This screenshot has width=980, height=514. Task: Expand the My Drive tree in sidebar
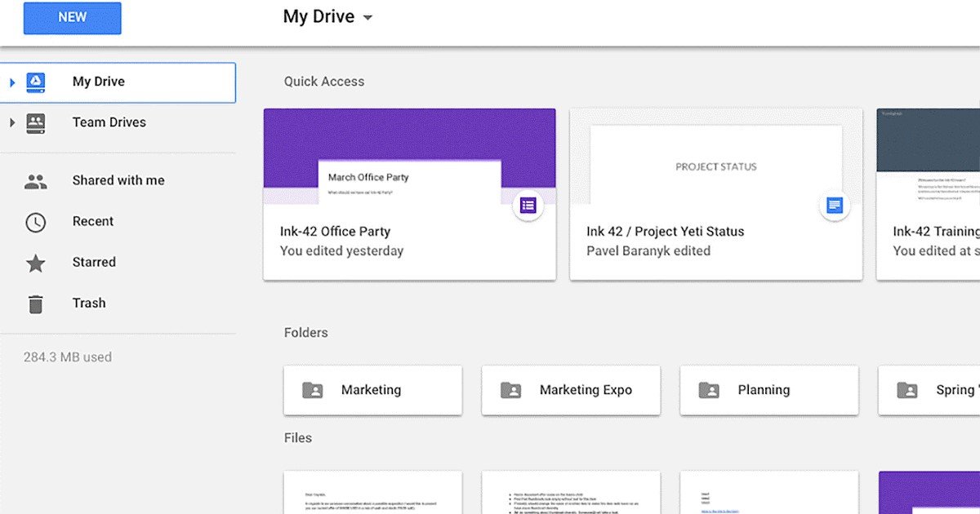coord(11,82)
